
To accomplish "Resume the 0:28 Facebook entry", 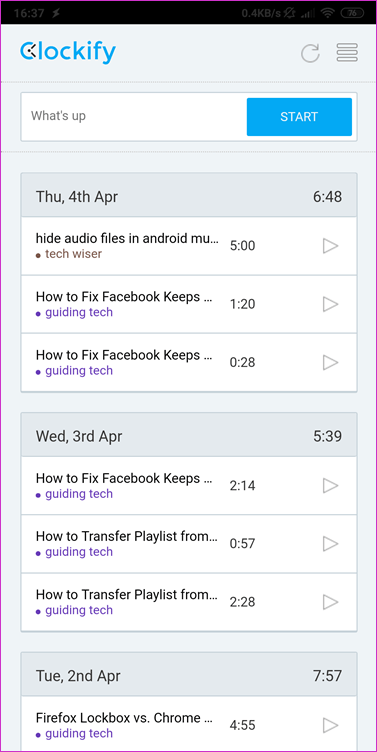I will [x=330, y=363].
